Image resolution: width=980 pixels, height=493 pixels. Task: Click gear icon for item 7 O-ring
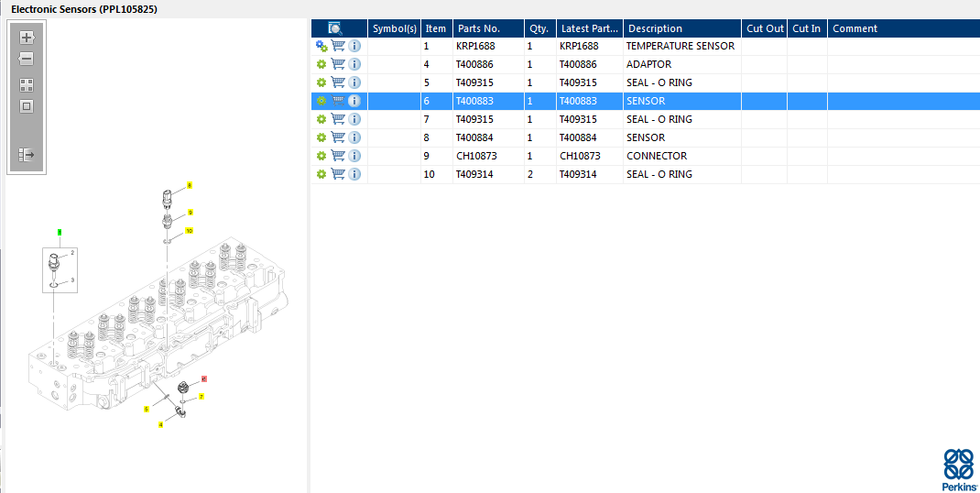(321, 119)
